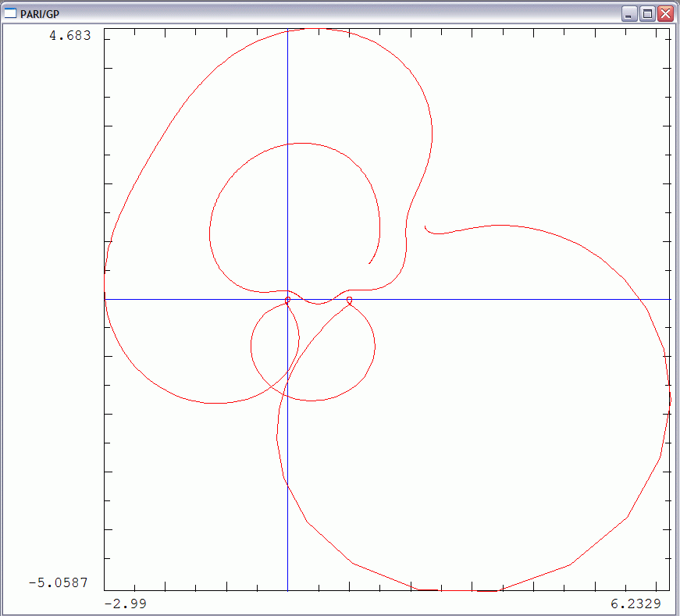Click the -5.0587 y-axis minimum label

[x=60, y=583]
